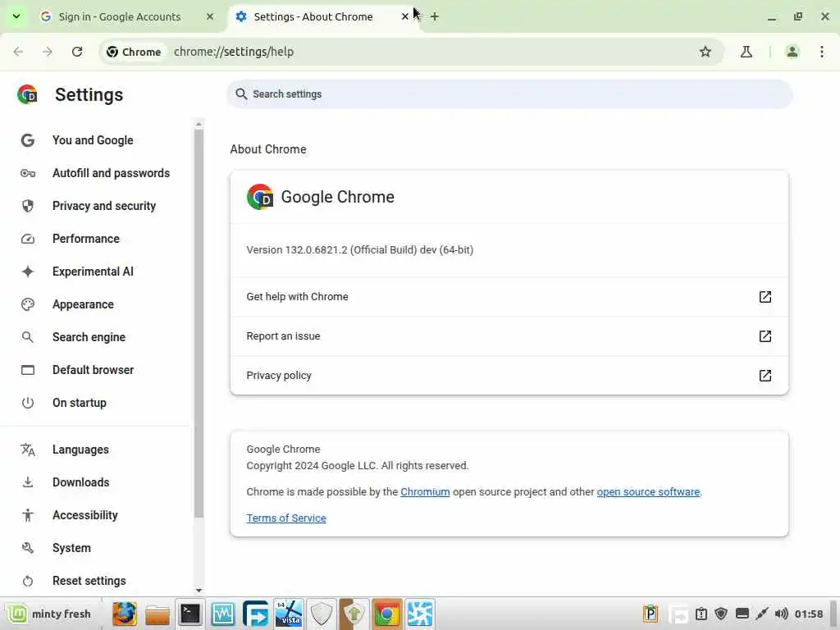Screen dimensions: 840x630
Task: Click the address bar URL chrome://settings/help
Action: [x=234, y=52]
